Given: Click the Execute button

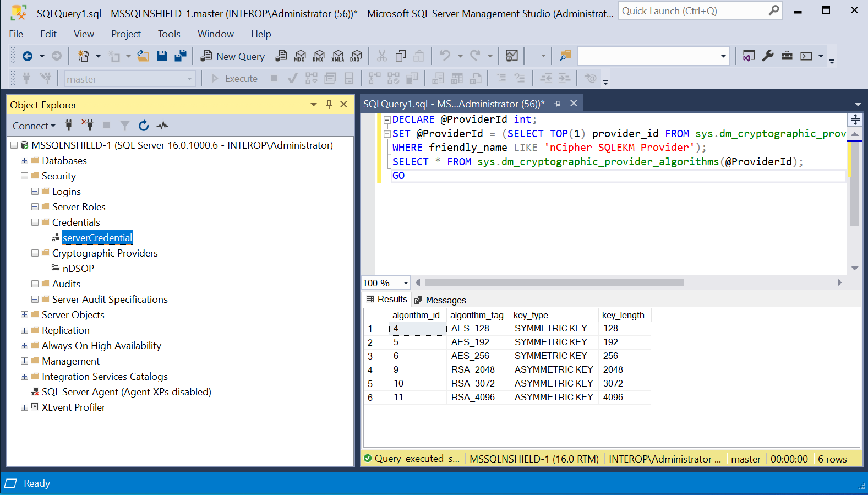Looking at the screenshot, I should [234, 79].
